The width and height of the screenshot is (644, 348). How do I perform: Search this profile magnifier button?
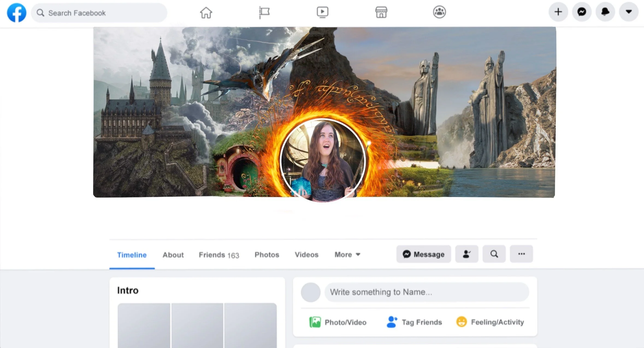click(494, 254)
